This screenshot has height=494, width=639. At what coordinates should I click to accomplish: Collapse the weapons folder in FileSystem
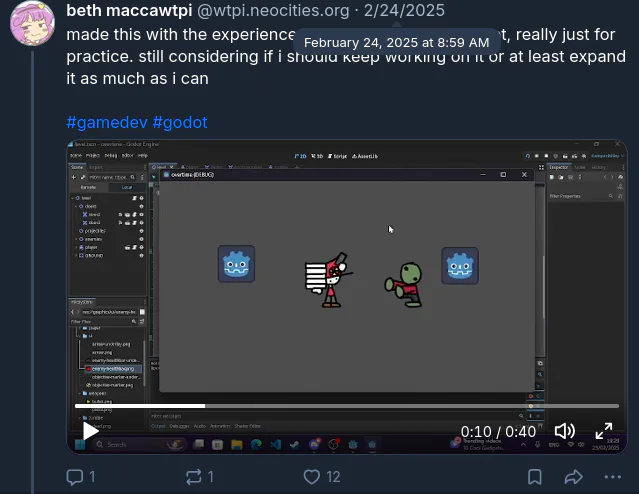click(80, 393)
